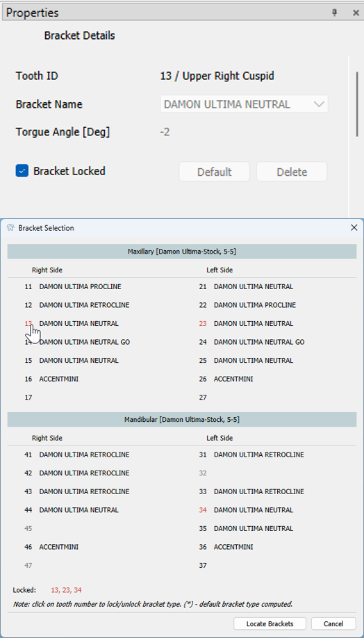Lock tooth number 11 bracket type
Screen dimensions: 364x638
pos(28,286)
